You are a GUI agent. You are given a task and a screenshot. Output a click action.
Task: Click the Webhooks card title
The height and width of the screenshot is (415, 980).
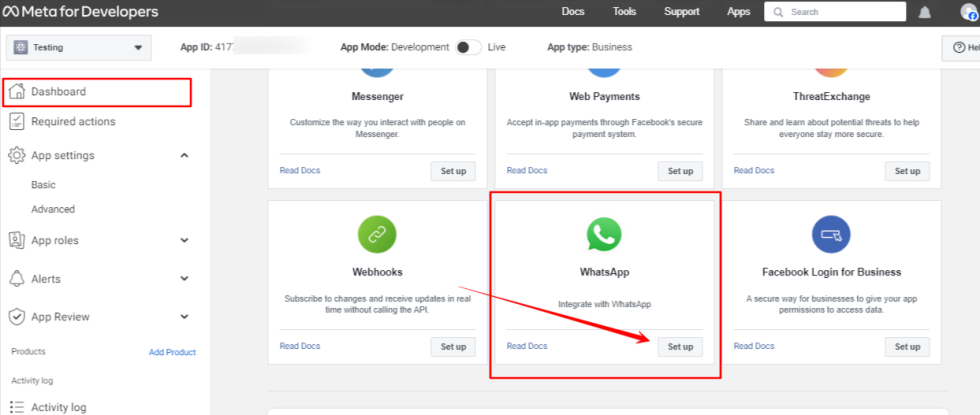(x=378, y=272)
